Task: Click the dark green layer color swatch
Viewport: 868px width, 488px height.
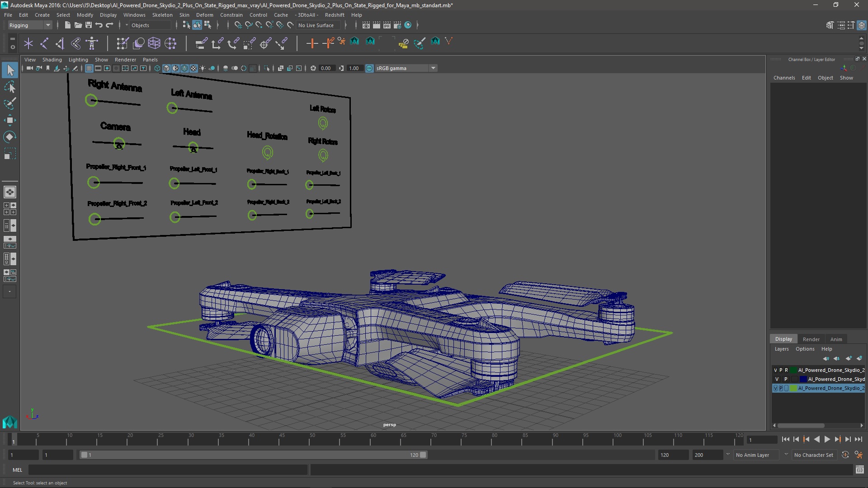Action: coord(793,371)
